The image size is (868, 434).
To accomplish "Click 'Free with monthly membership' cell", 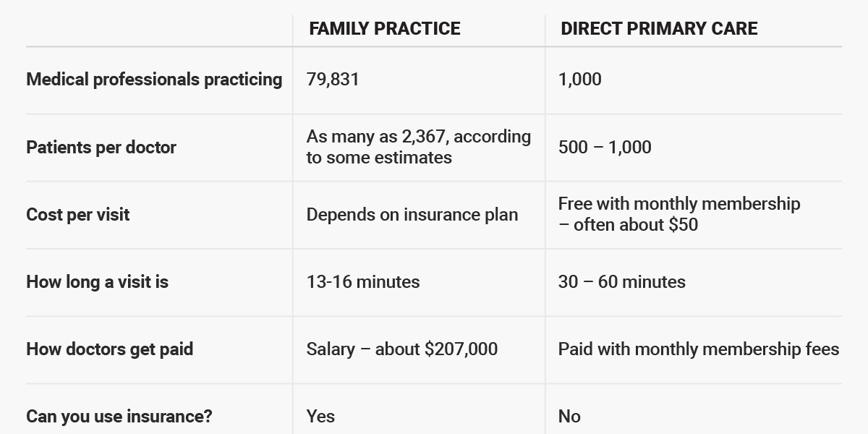I will tap(679, 214).
